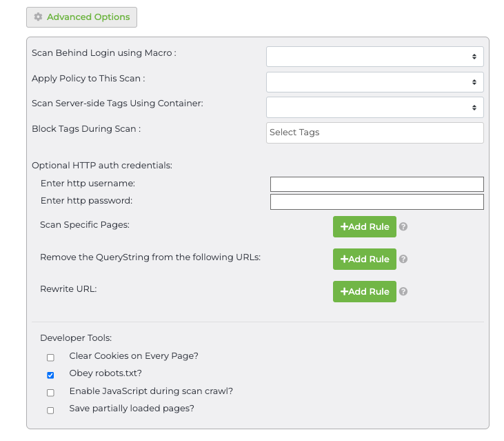
Task: Click the gear icon in Advanced Options
Action: [x=38, y=17]
